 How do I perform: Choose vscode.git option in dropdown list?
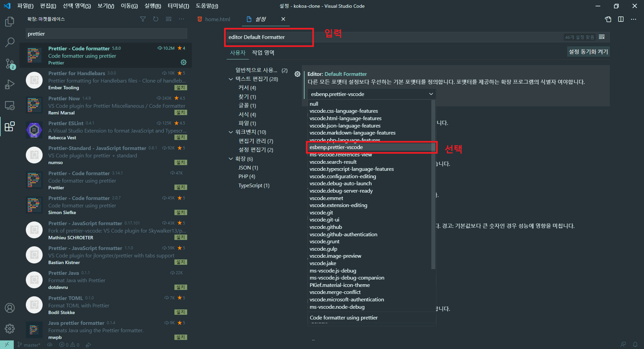370,213
